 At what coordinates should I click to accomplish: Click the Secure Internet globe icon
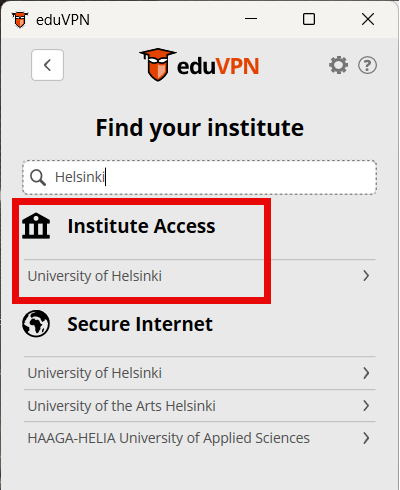pos(36,323)
